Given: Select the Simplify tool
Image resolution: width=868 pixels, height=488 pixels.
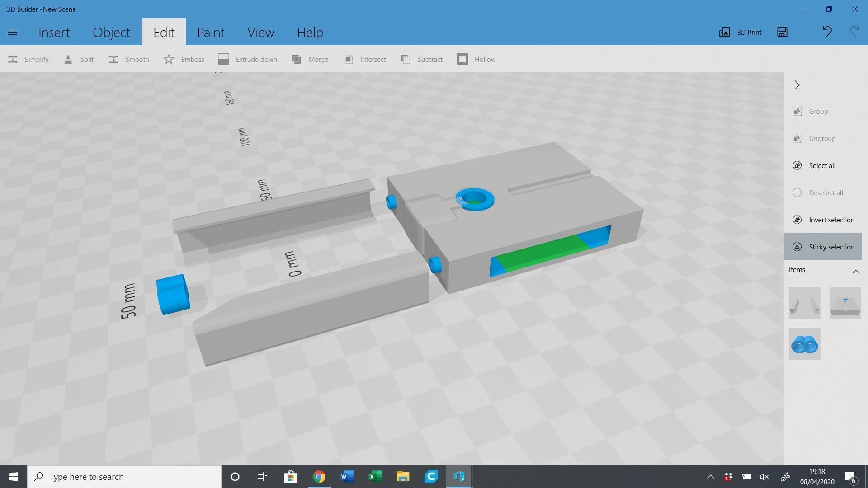Looking at the screenshot, I should click(x=28, y=59).
